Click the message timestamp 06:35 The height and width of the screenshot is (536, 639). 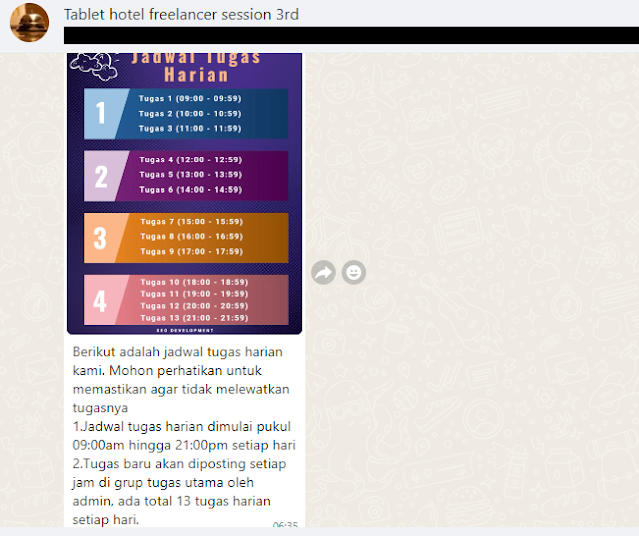point(285,524)
